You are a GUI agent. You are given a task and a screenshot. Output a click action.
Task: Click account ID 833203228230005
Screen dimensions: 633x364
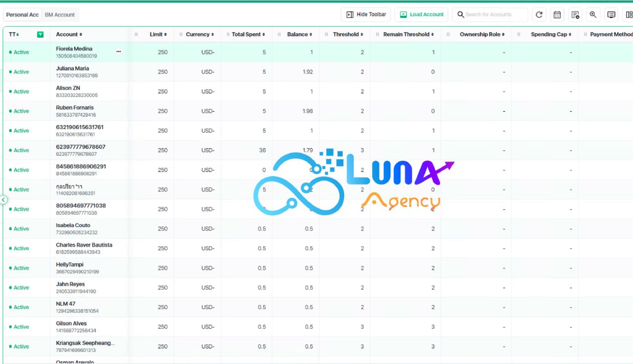click(77, 95)
